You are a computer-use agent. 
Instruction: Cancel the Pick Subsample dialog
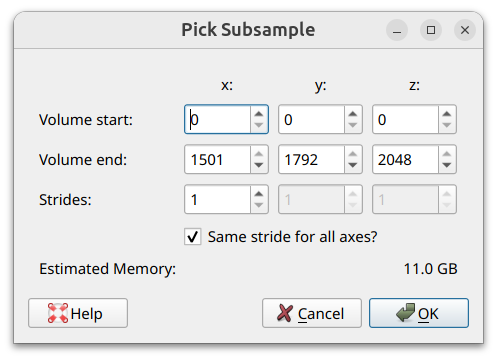pos(312,313)
